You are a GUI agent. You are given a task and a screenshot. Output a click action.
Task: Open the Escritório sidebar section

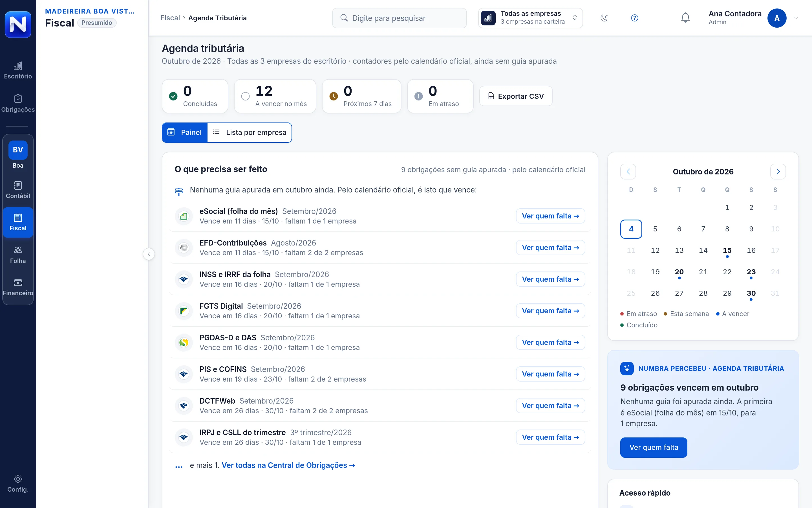point(18,71)
